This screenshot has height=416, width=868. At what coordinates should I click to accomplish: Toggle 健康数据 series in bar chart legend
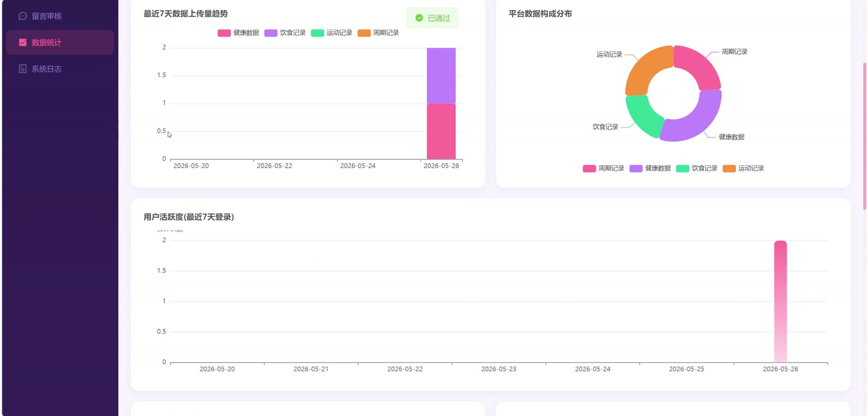pyautogui.click(x=238, y=33)
